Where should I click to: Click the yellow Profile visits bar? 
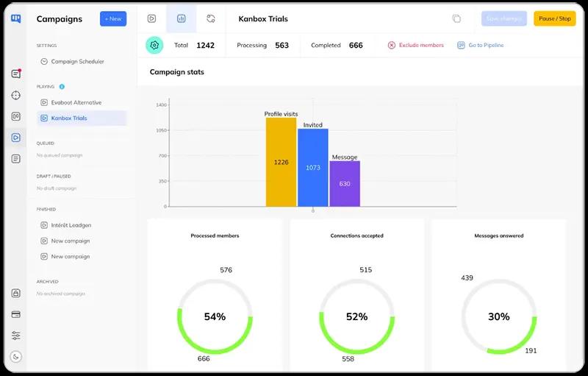click(282, 162)
